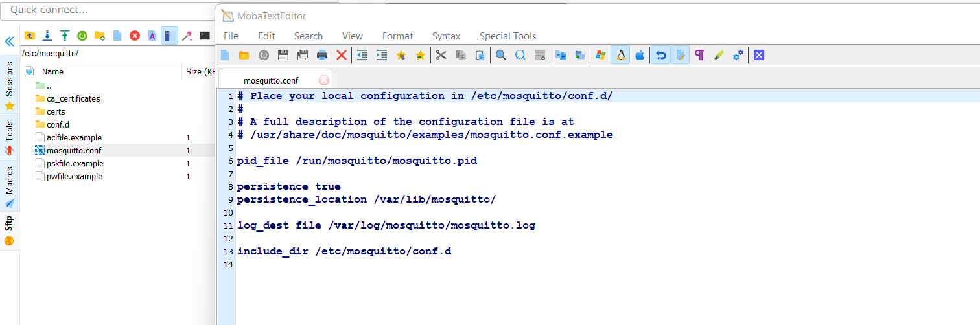Toggle bookmark with star-pencil icon

(401, 55)
